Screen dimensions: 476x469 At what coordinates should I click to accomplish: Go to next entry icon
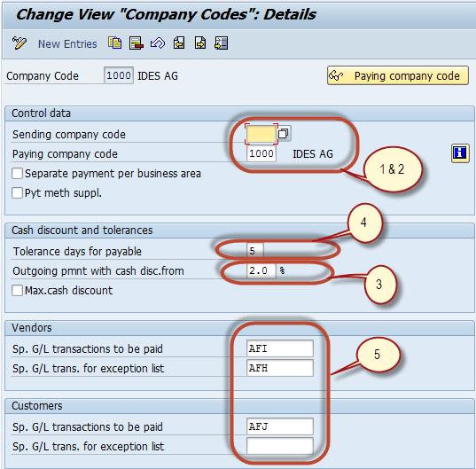(200, 43)
